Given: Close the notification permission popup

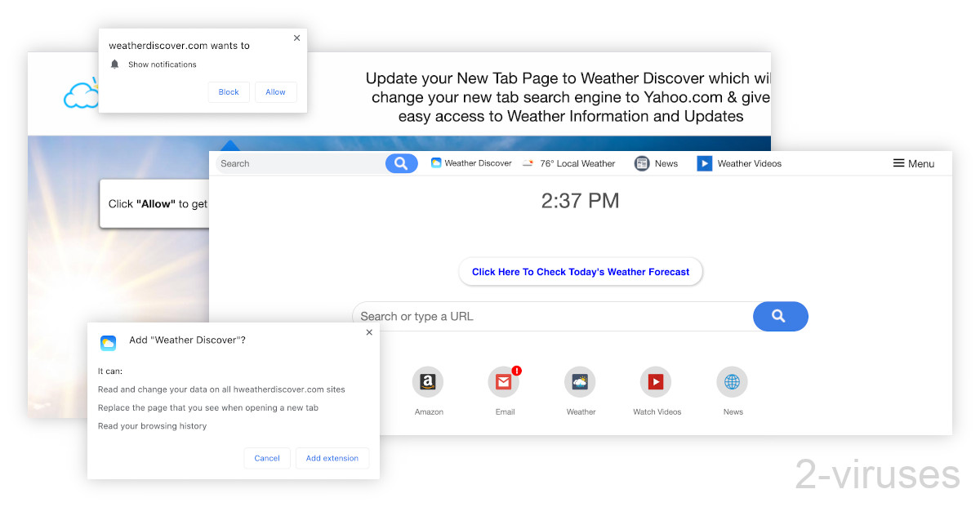Looking at the screenshot, I should (x=296, y=38).
